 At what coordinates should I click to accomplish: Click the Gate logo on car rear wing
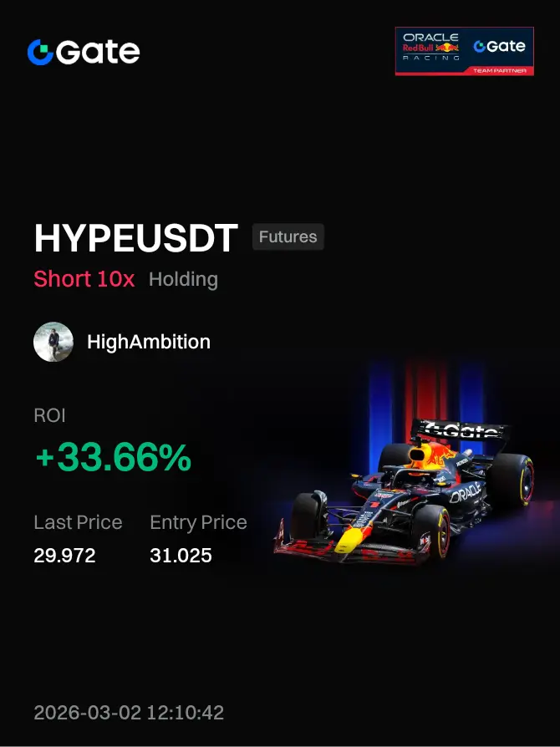pos(461,430)
